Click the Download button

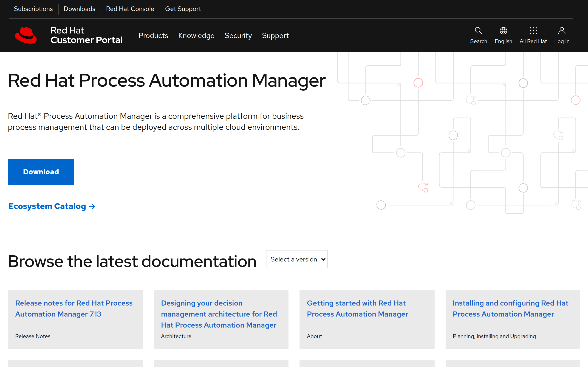[41, 172]
